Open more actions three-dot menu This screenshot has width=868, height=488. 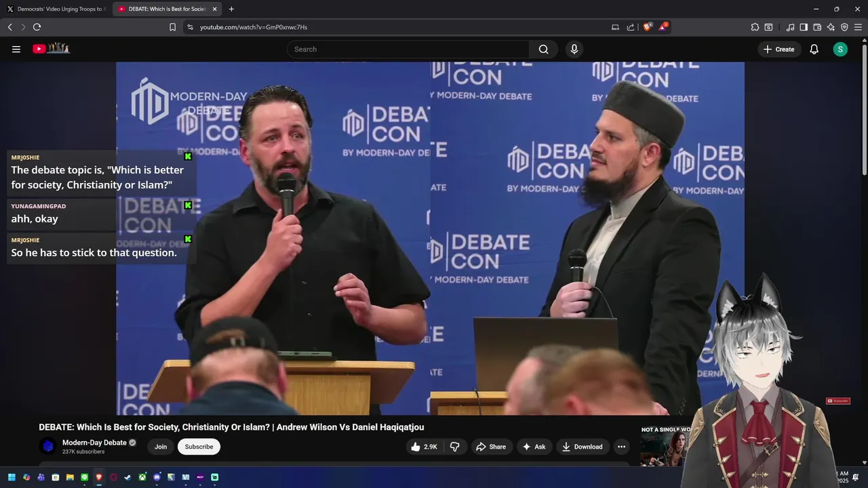621,447
